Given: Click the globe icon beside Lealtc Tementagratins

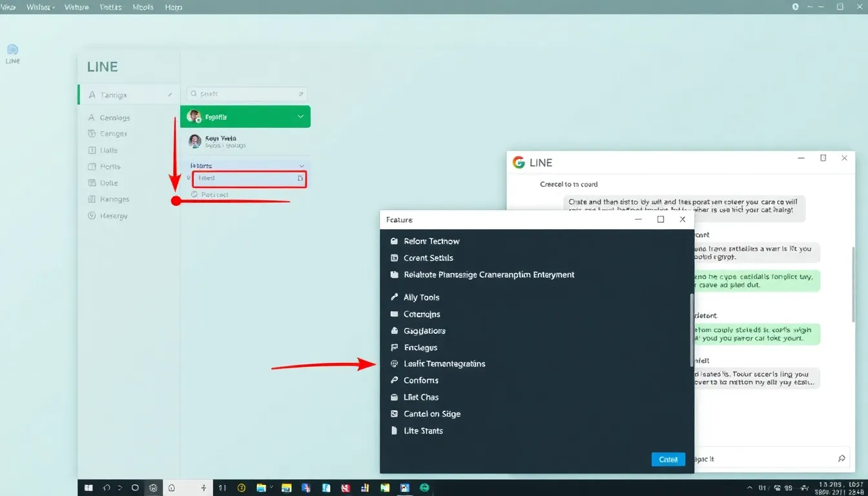Looking at the screenshot, I should 395,364.
